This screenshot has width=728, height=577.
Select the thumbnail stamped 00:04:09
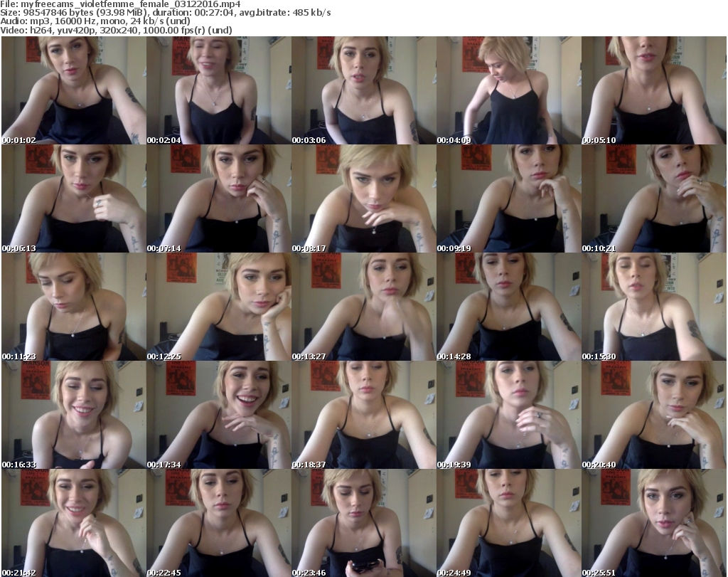(x=509, y=90)
